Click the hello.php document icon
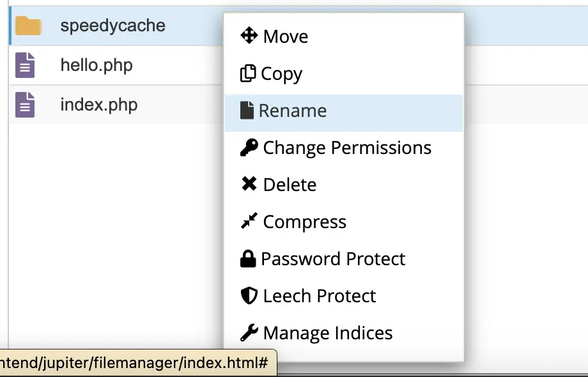The image size is (588, 377). tap(25, 65)
